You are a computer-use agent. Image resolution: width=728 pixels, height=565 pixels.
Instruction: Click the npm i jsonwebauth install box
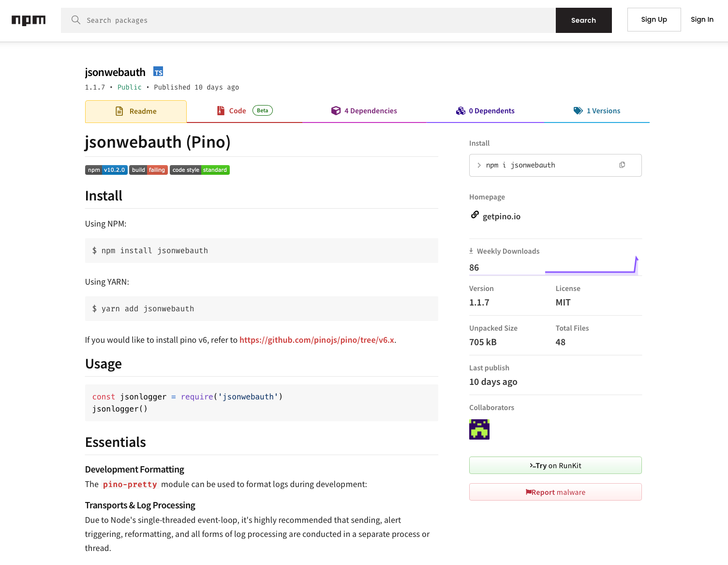(x=555, y=165)
